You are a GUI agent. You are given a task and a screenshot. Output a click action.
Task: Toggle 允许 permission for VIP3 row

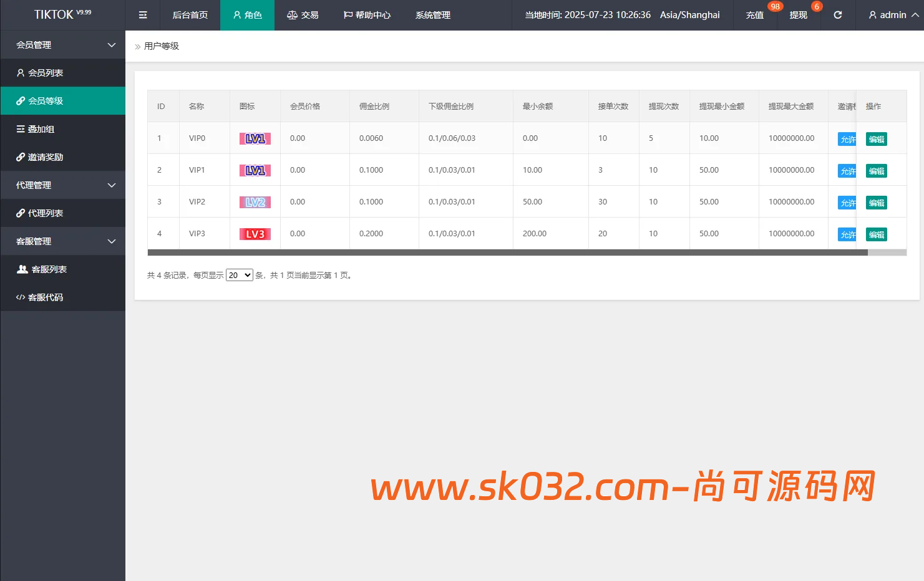tap(847, 234)
